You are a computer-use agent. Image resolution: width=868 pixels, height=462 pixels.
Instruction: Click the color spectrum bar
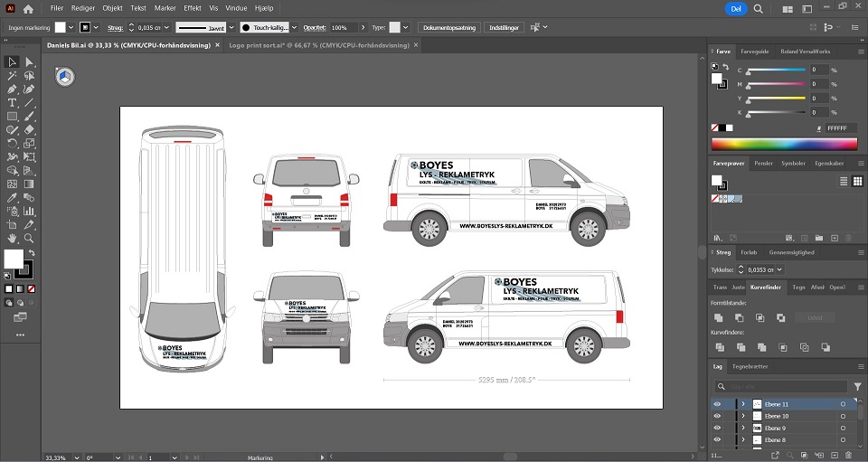click(x=784, y=144)
